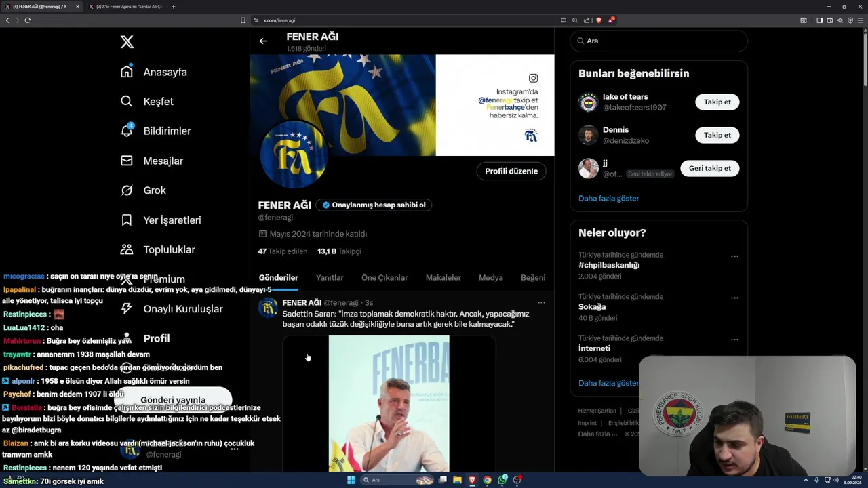Viewport: 868px width, 488px height.
Task: Click Daha fazla göster under trends
Action: click(x=608, y=383)
